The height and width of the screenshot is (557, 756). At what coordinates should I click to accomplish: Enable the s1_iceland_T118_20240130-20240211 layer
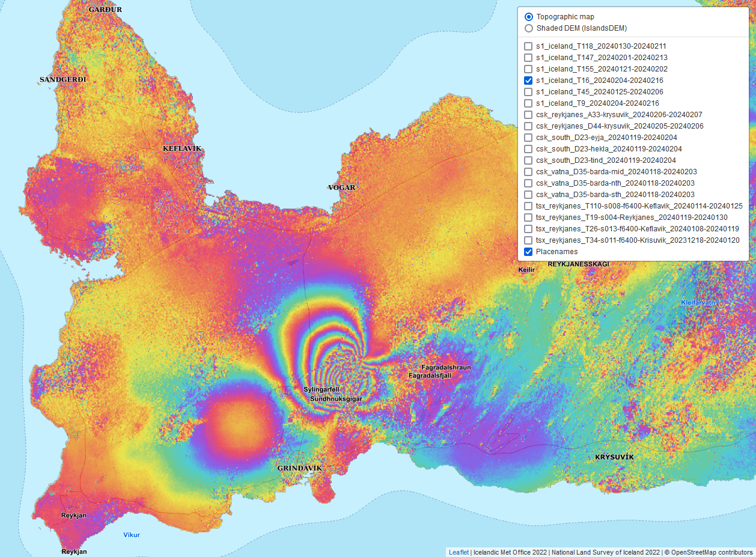528,46
